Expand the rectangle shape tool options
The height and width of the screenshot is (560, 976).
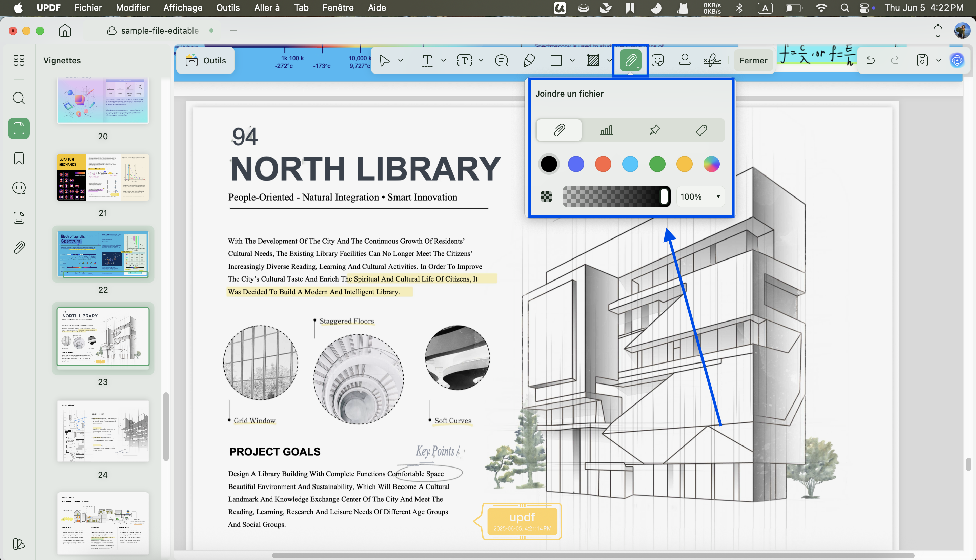click(572, 60)
